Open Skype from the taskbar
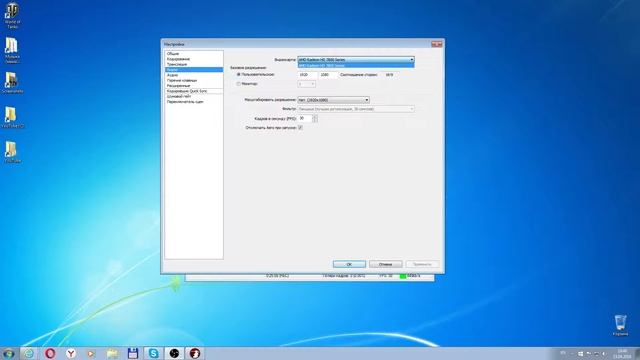 coord(153,353)
